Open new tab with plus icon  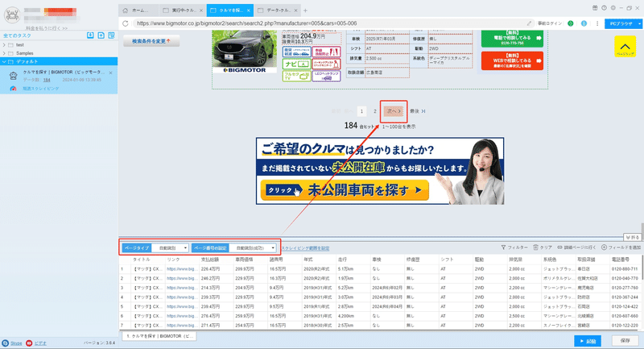pos(305,10)
